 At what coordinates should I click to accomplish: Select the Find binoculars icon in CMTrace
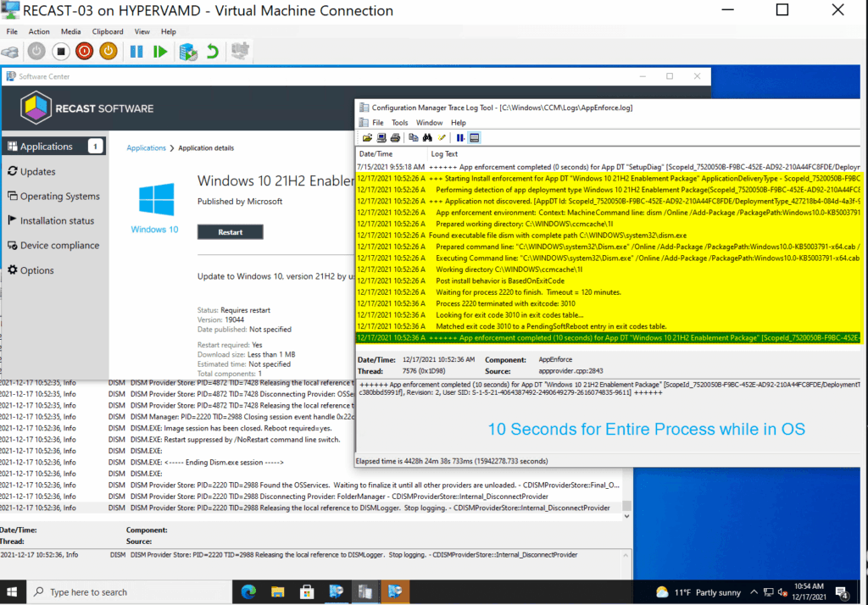428,137
